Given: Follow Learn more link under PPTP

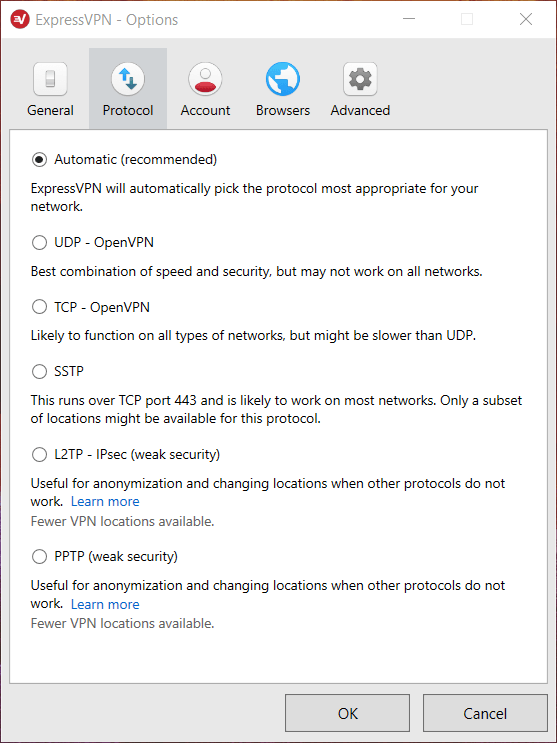Looking at the screenshot, I should pyautogui.click(x=105, y=604).
